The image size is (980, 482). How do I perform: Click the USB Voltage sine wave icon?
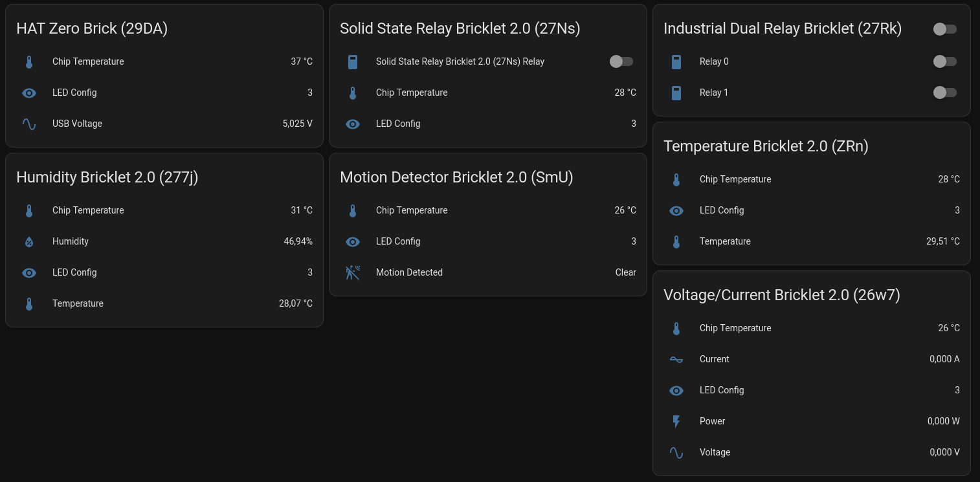(29, 124)
